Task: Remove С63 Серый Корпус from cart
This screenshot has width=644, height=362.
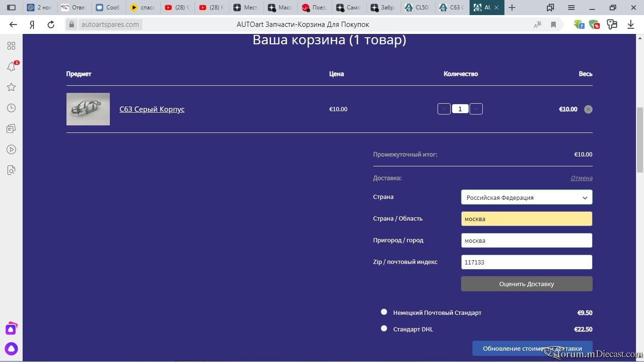Action: point(588,109)
